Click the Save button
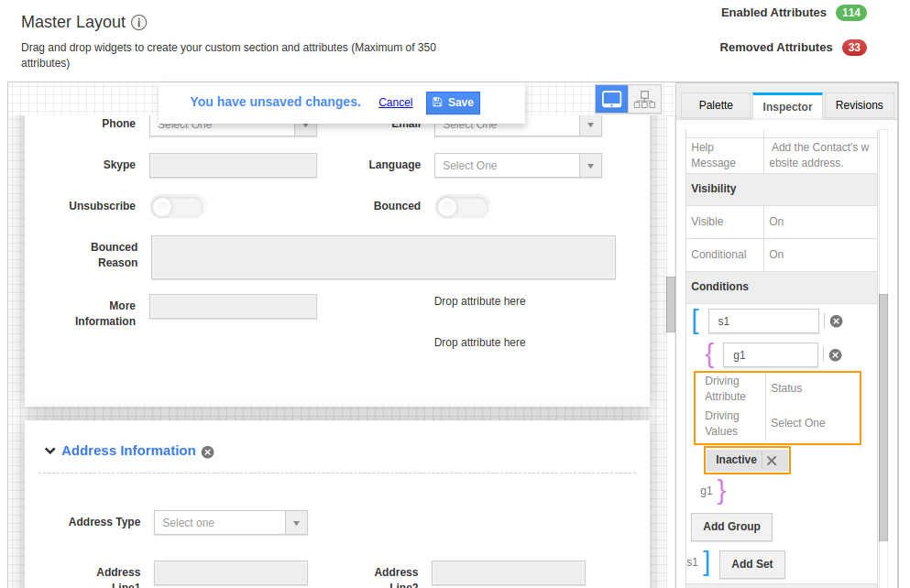The image size is (910, 588). click(453, 103)
